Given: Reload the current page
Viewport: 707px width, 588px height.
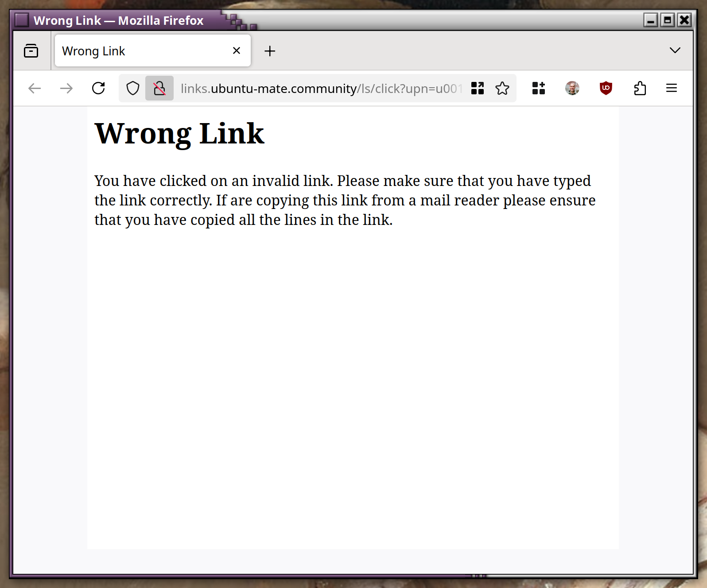Looking at the screenshot, I should click(x=98, y=88).
